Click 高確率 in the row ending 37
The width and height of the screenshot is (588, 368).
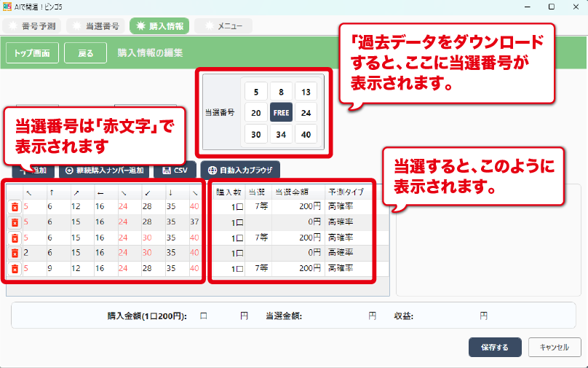tap(341, 222)
